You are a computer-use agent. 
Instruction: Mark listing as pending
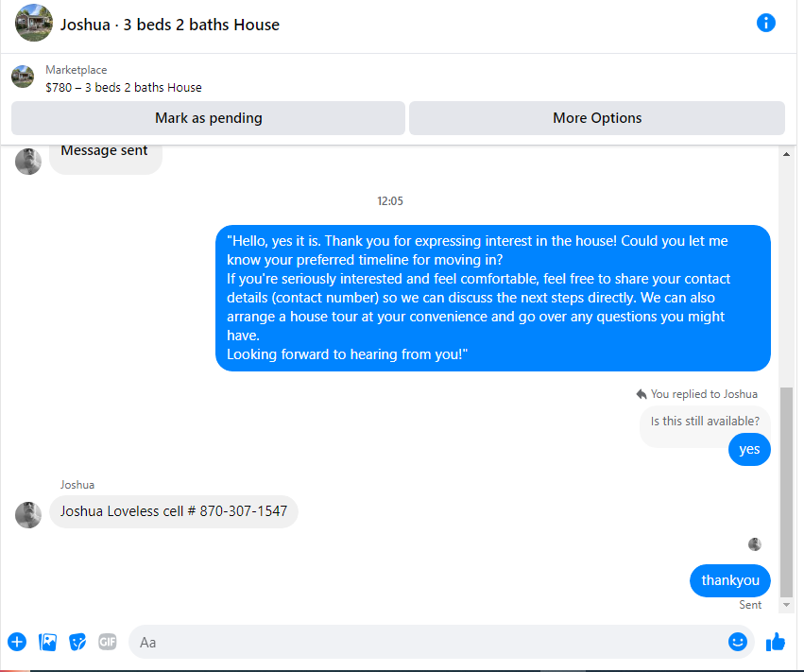pyautogui.click(x=208, y=118)
